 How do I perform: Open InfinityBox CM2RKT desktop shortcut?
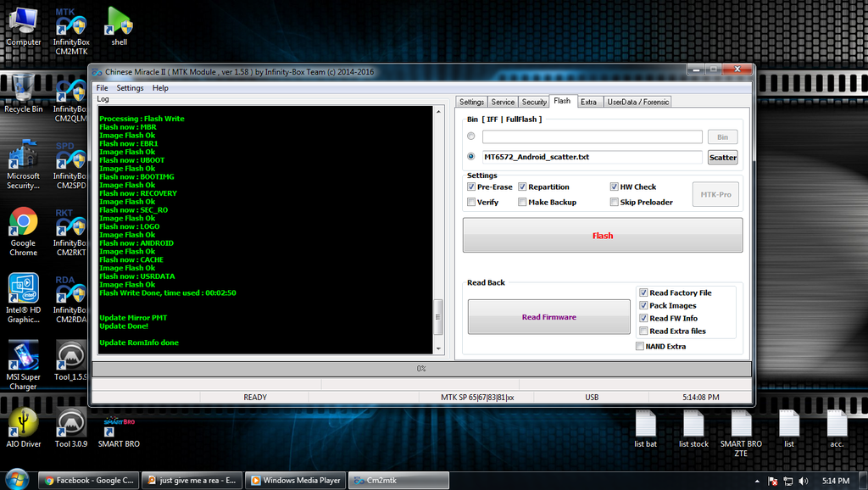pyautogui.click(x=71, y=232)
